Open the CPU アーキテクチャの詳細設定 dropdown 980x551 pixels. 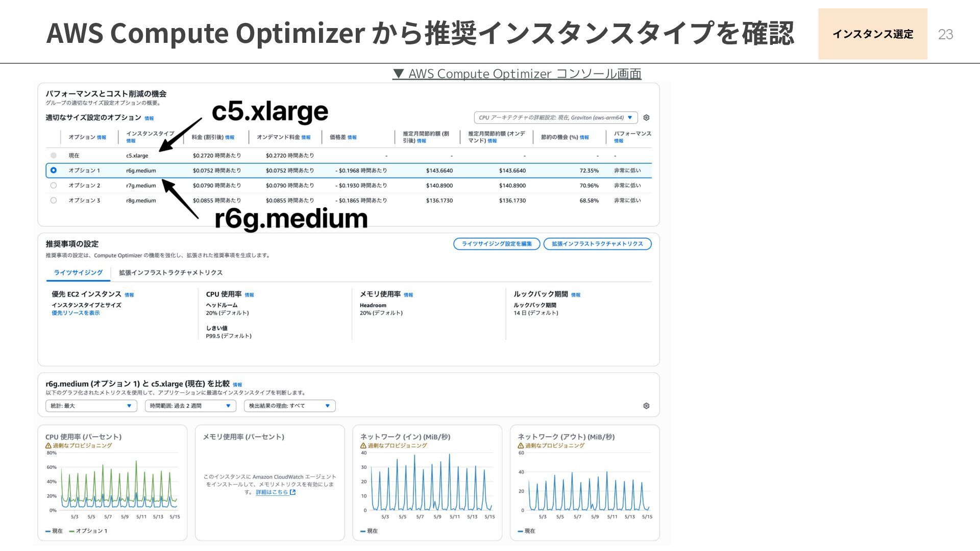click(x=556, y=118)
